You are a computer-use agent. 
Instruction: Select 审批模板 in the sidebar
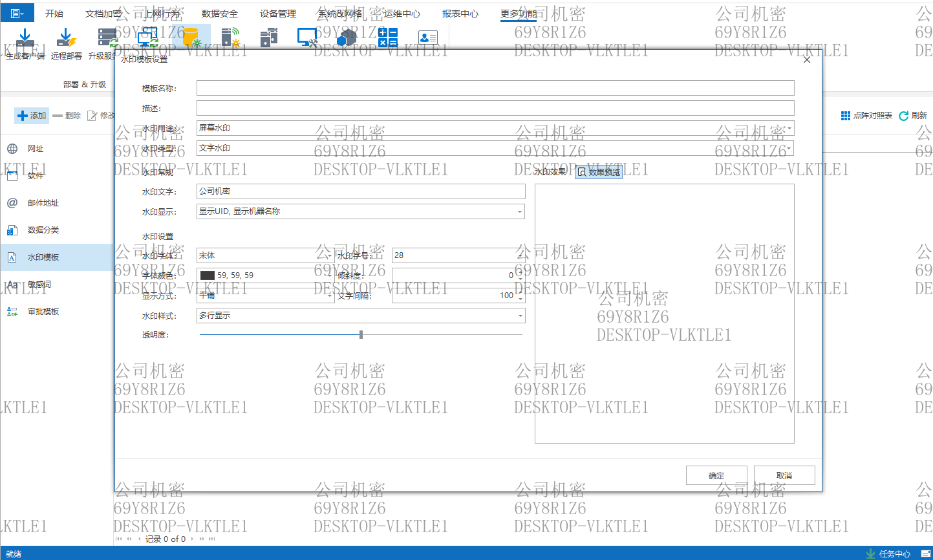(x=43, y=312)
